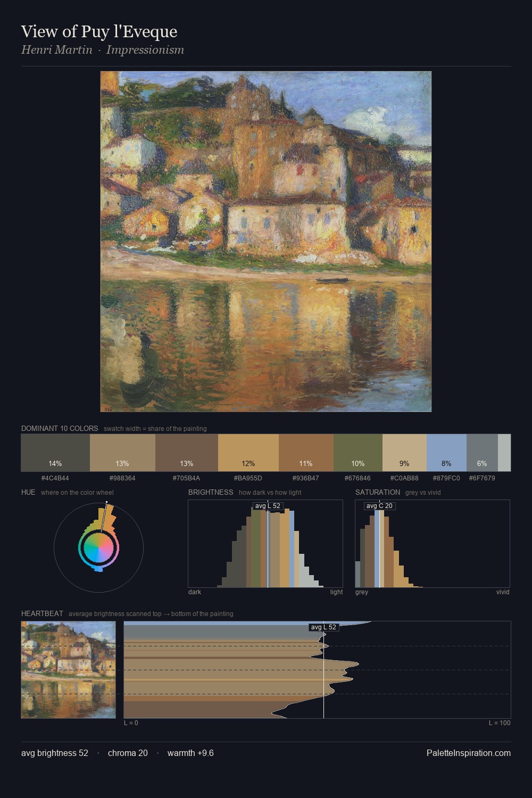This screenshot has height=798, width=532.
Task: Select the #936B47 swatch showing 11%
Action: click(x=306, y=453)
